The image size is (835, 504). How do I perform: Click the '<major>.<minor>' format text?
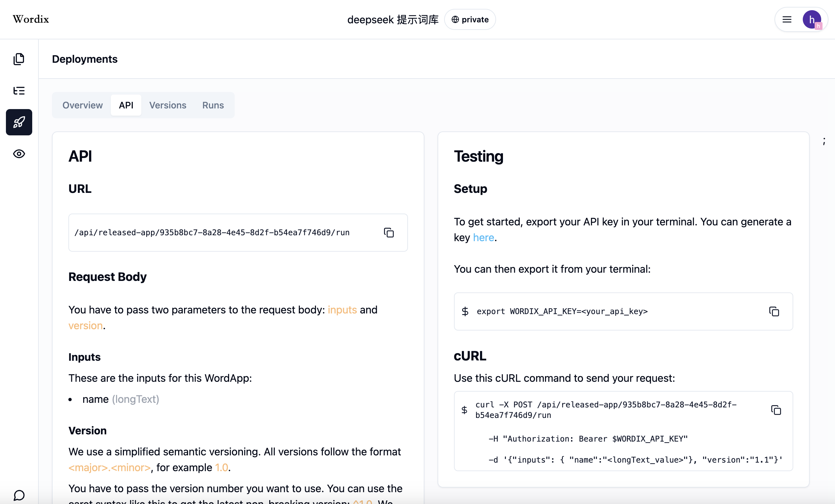pos(109,468)
